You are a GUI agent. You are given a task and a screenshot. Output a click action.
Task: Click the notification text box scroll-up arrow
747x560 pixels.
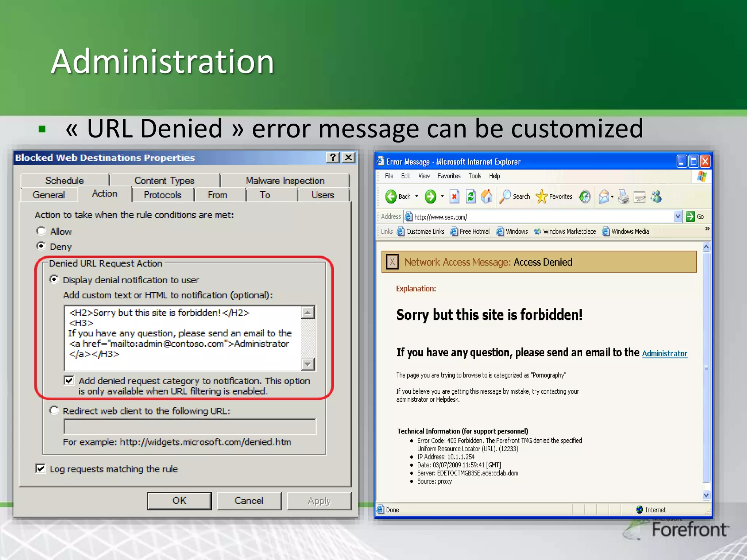(308, 312)
